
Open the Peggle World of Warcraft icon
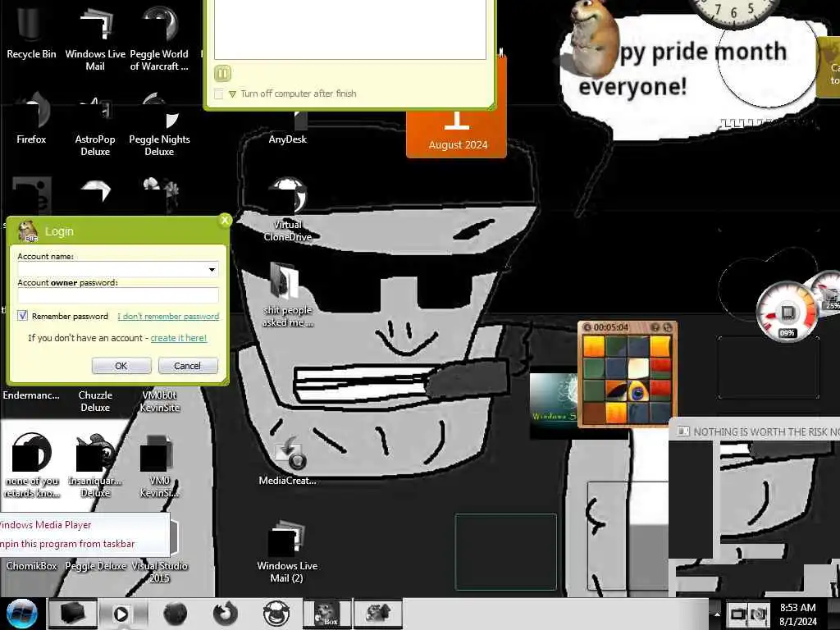coord(159,38)
